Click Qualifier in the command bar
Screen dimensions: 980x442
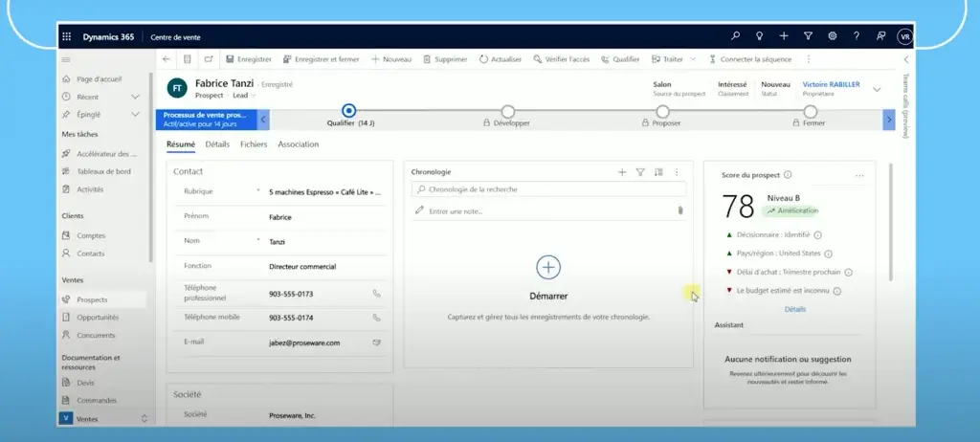(x=620, y=59)
